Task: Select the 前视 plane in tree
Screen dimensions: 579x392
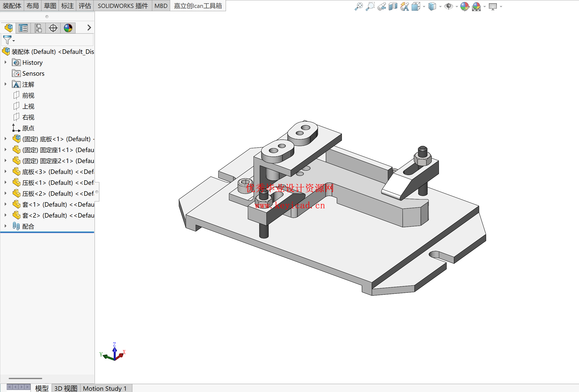Action: [28, 95]
